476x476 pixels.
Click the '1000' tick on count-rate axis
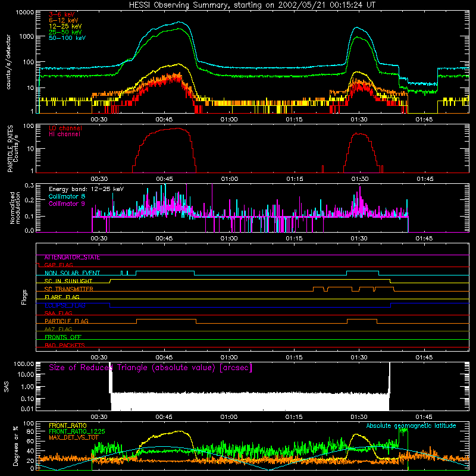coord(26,37)
